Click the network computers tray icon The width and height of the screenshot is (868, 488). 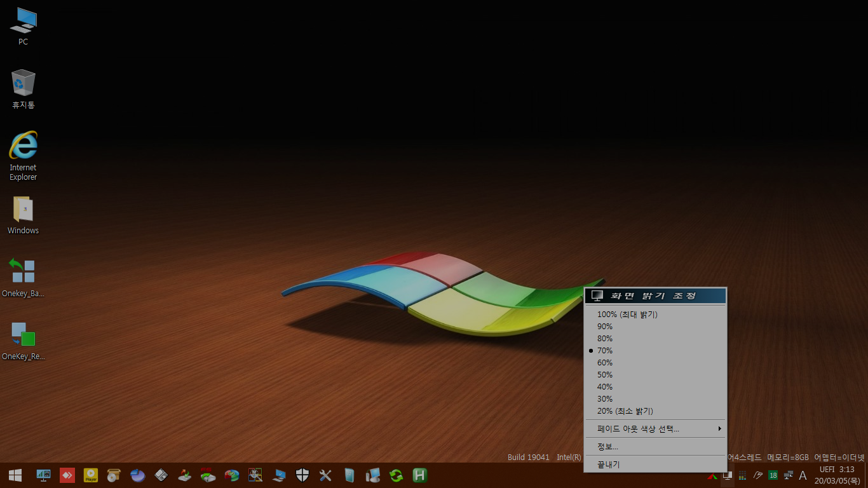[x=789, y=475]
